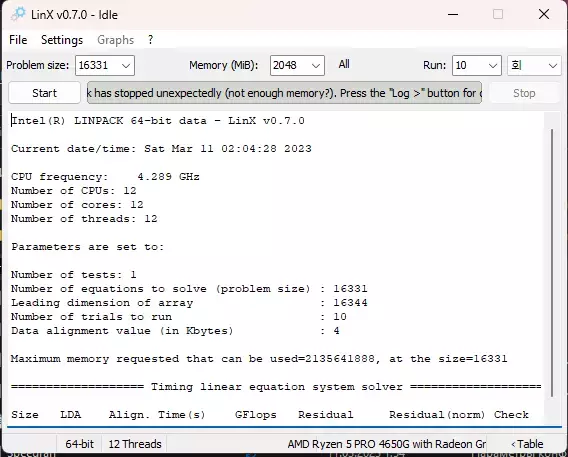
Task: Click the 'Number of equations to solve' line
Action: [x=189, y=289]
